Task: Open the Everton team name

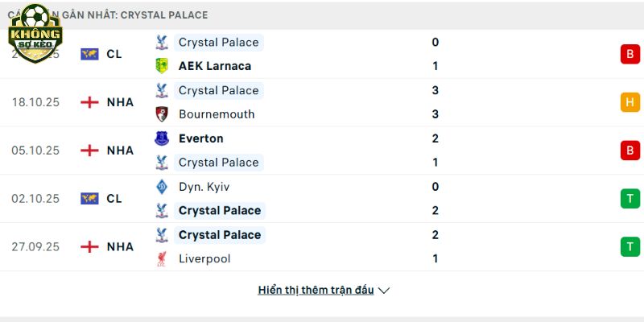Action: point(201,138)
